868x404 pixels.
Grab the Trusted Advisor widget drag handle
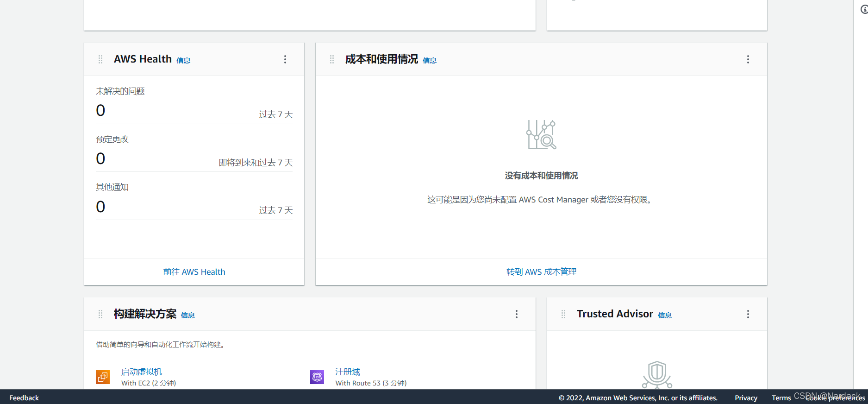[563, 314]
